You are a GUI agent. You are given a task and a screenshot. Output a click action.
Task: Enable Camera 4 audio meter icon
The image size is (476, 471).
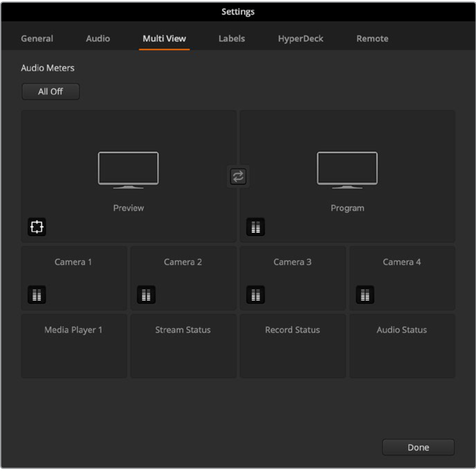[365, 295]
